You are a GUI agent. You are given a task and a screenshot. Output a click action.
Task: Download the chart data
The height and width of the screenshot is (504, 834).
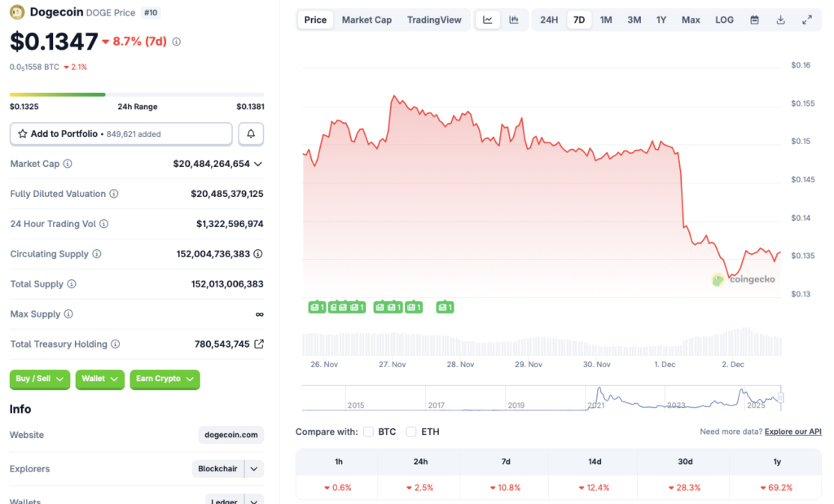point(780,20)
